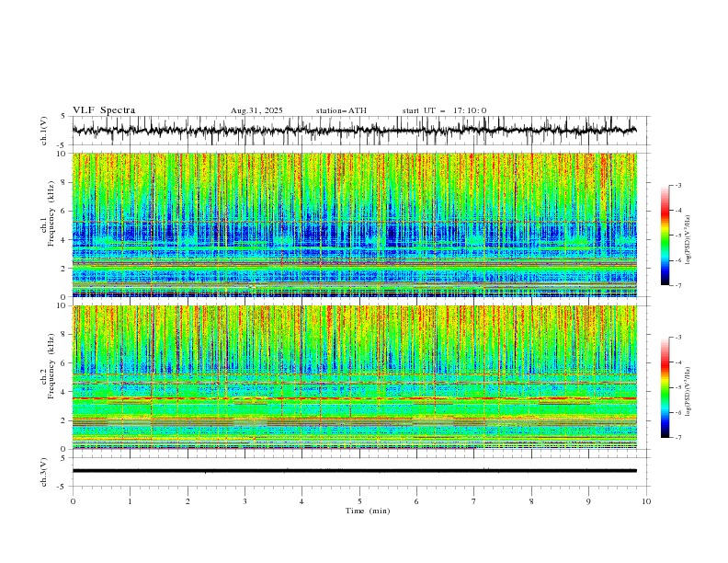The height and width of the screenshot is (563, 728).
Task: Click the ch.2 frequency tick "8"
Action: point(64,335)
